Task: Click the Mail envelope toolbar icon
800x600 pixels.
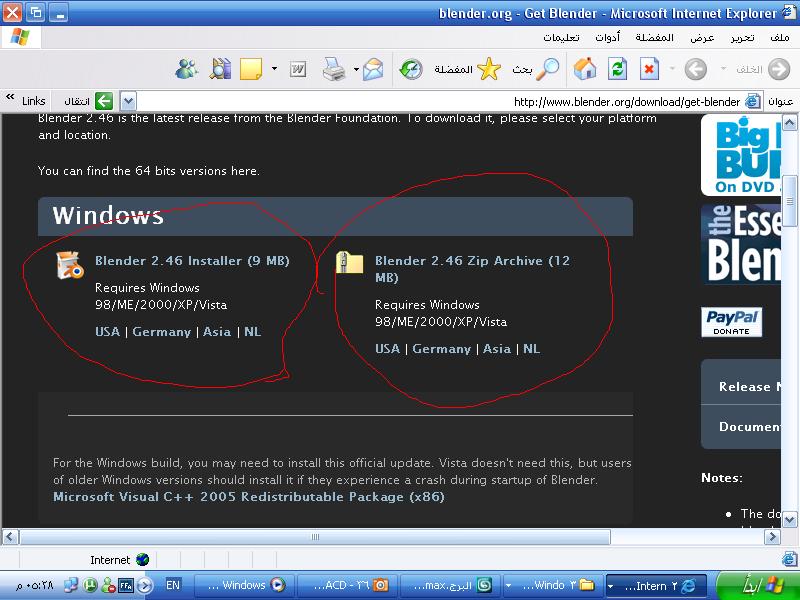Action: point(373,69)
